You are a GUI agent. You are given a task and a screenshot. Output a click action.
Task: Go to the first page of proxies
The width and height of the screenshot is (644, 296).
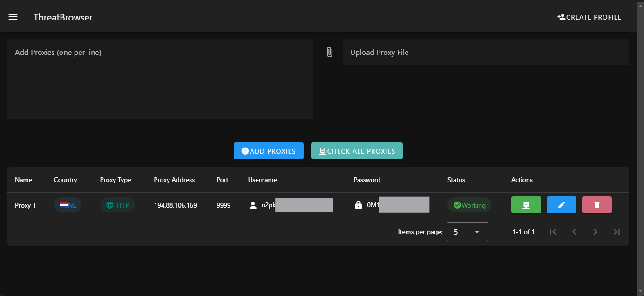(x=553, y=232)
